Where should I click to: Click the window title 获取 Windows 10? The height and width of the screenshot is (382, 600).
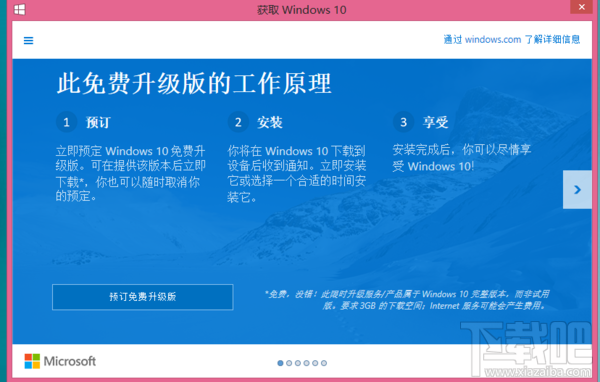click(x=302, y=10)
